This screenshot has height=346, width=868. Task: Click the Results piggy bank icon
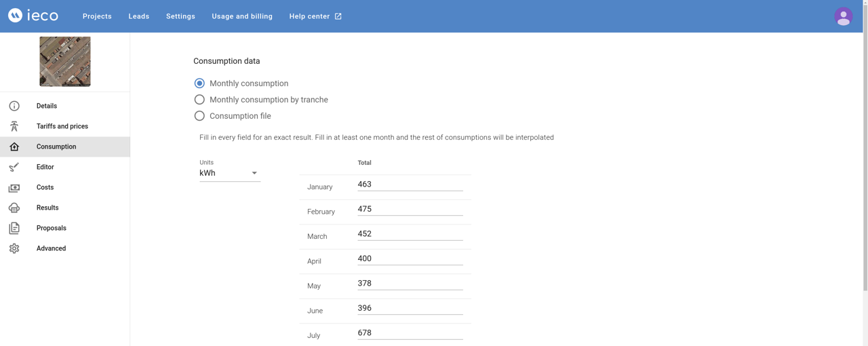pyautogui.click(x=14, y=208)
